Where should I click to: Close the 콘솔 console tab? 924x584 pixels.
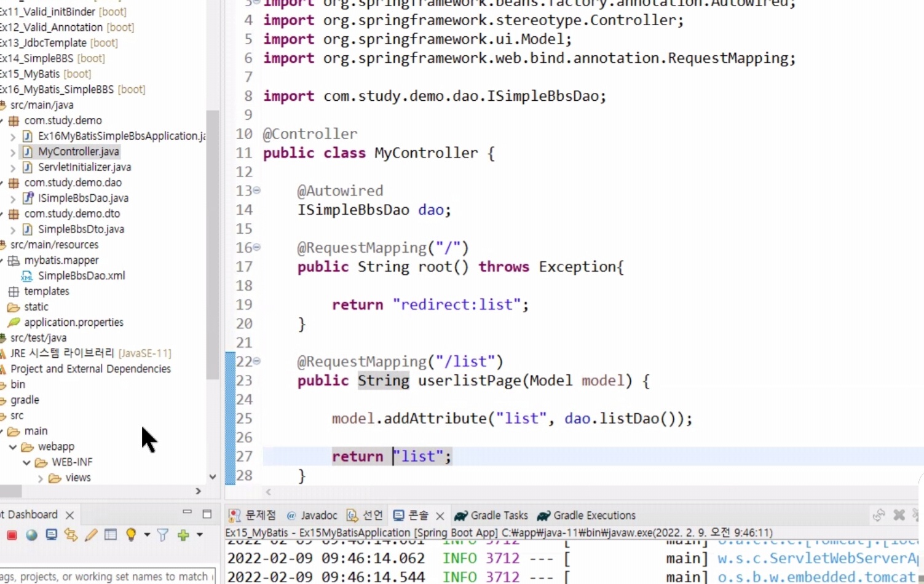(440, 516)
